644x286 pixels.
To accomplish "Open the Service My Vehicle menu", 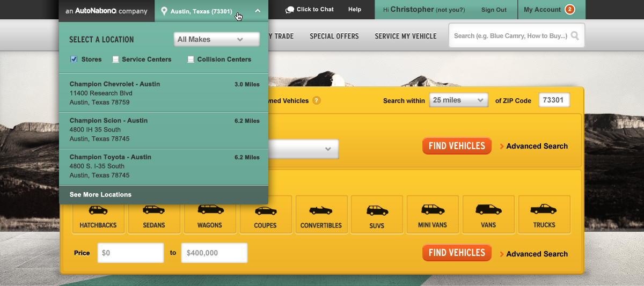I will pos(406,36).
